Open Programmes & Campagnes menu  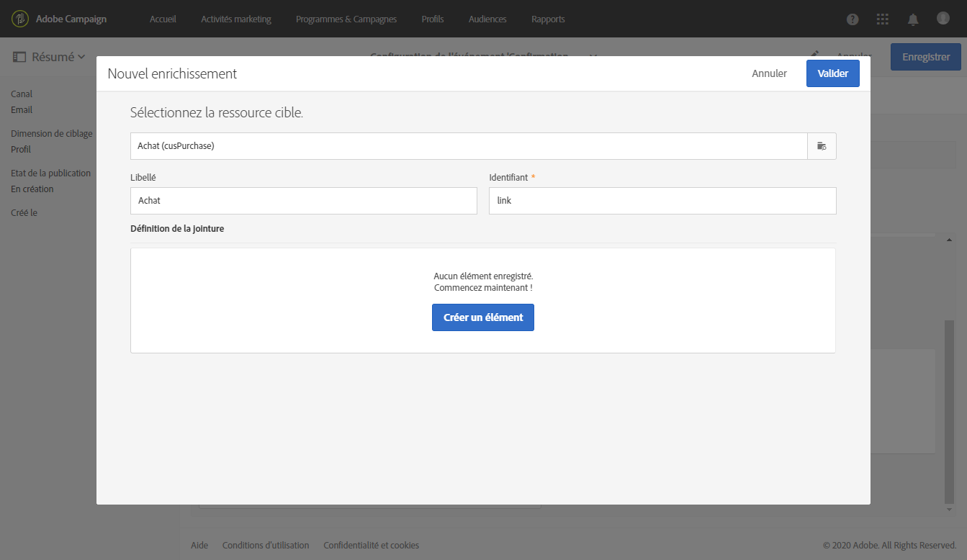346,19
